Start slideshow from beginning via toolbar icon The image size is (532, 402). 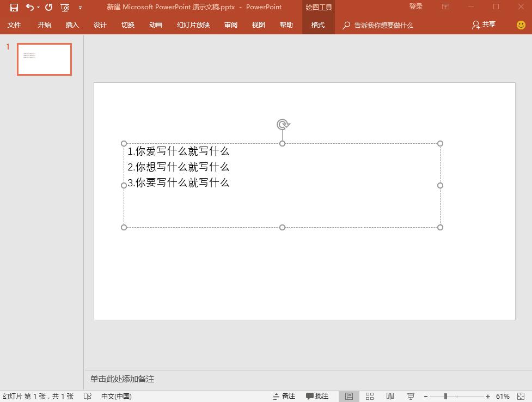(x=64, y=7)
